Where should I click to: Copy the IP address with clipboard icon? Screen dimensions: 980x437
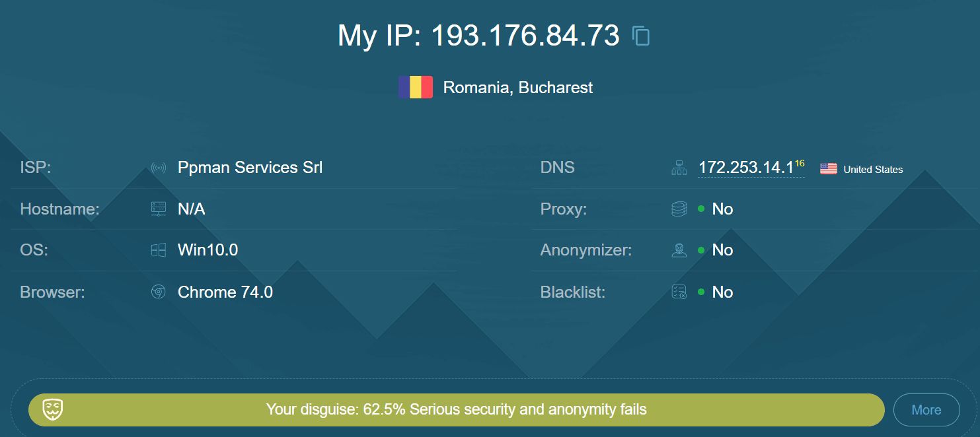[641, 36]
